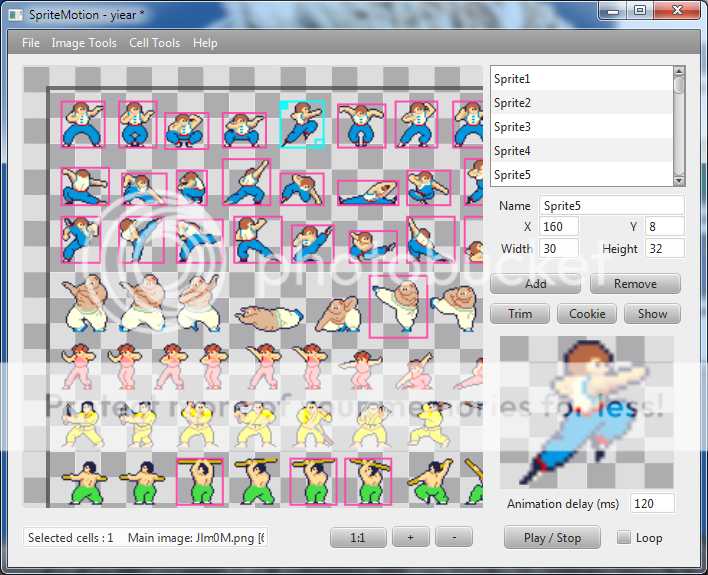Click the Trim button
Viewport: 708px width, 575px height.
520,313
